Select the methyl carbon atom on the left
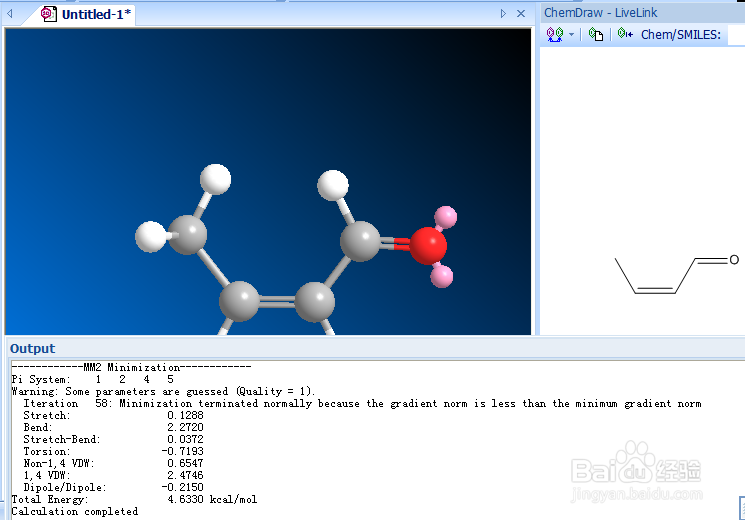This screenshot has width=745, height=520. pos(188,234)
